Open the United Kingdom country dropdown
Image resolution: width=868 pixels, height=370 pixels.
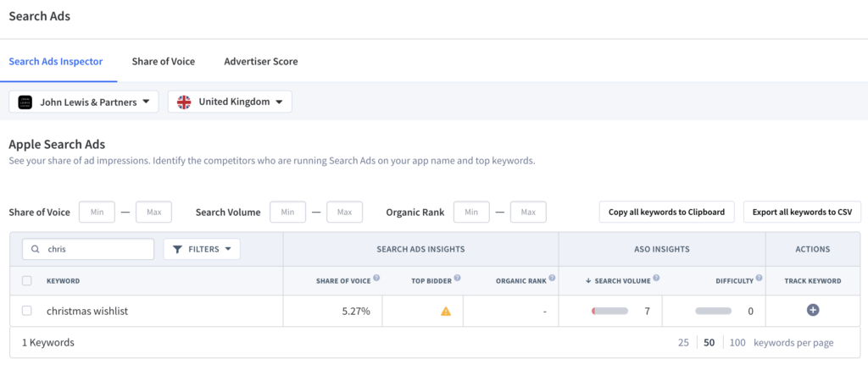(x=230, y=102)
